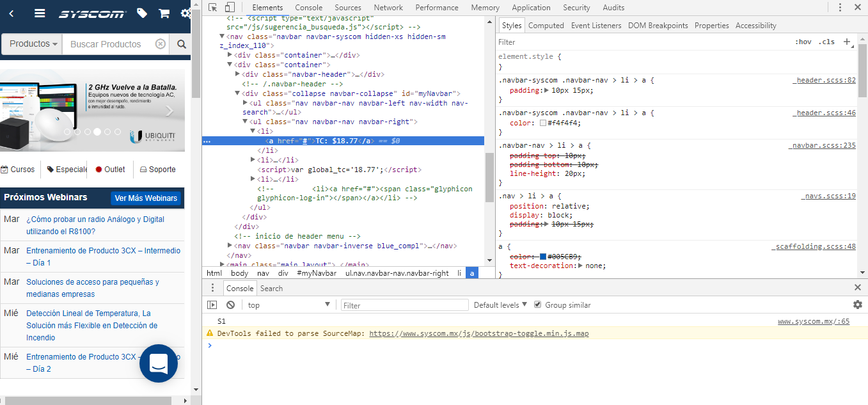Click the #f4f4f4 color swatch
868x405 pixels.
(543, 123)
